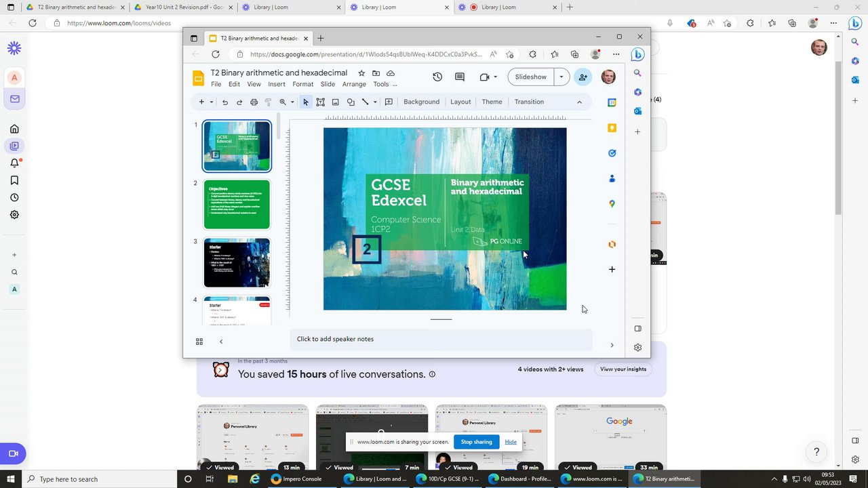Open the Insert menu

click(277, 84)
